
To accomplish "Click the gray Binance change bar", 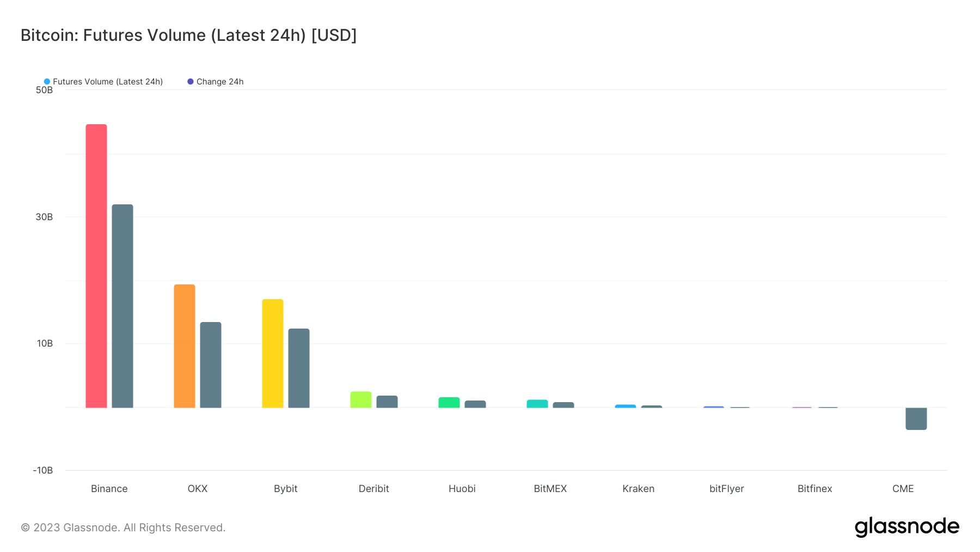I will (122, 305).
